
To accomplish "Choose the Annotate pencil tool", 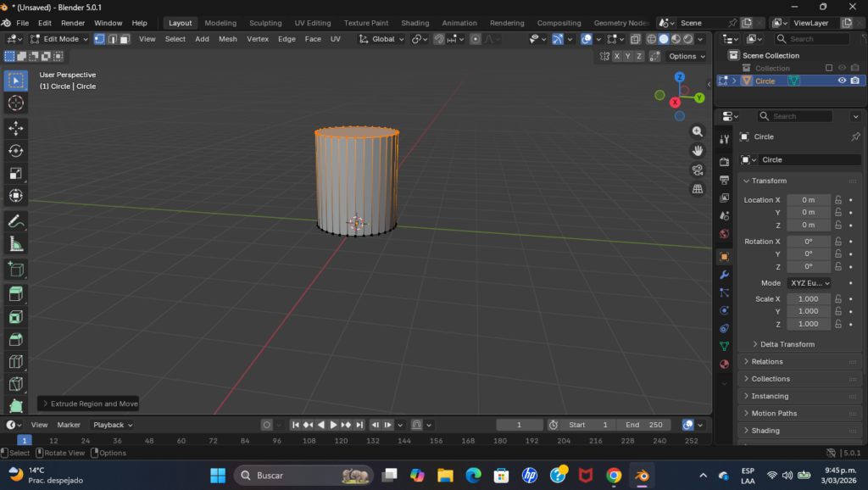I will [x=15, y=221].
